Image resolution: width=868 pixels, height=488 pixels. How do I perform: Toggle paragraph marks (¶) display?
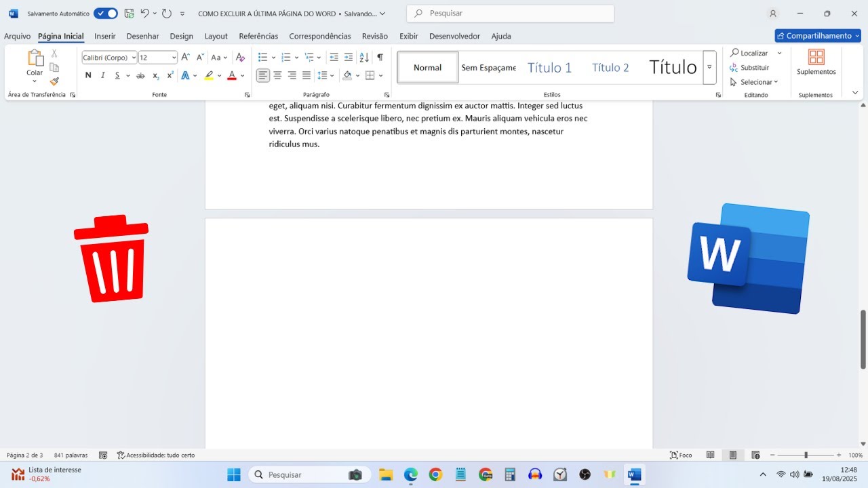[x=380, y=58]
